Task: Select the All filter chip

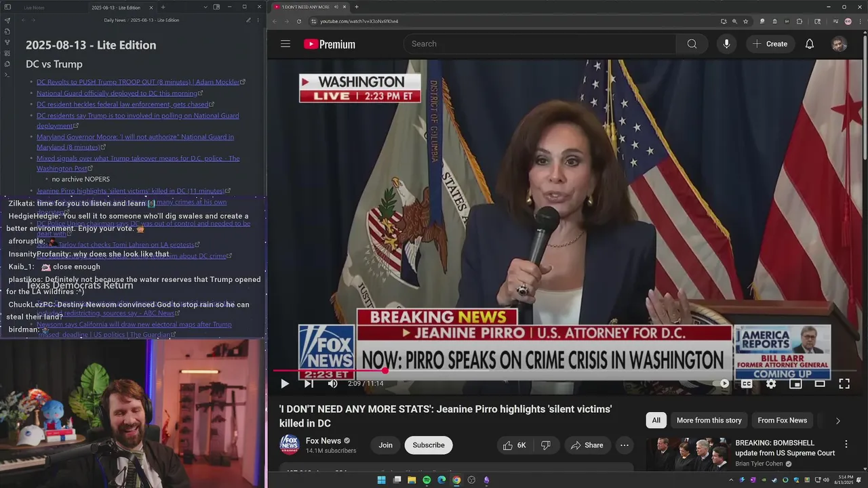Action: point(656,420)
